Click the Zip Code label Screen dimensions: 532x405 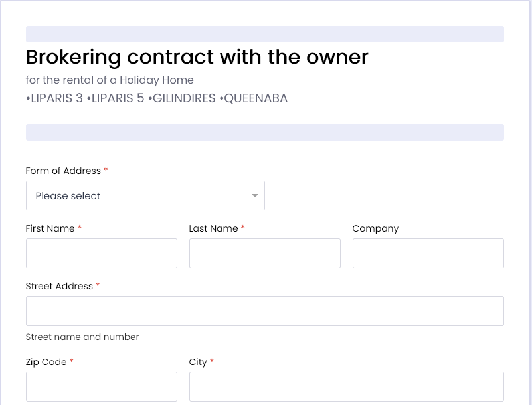tap(46, 362)
